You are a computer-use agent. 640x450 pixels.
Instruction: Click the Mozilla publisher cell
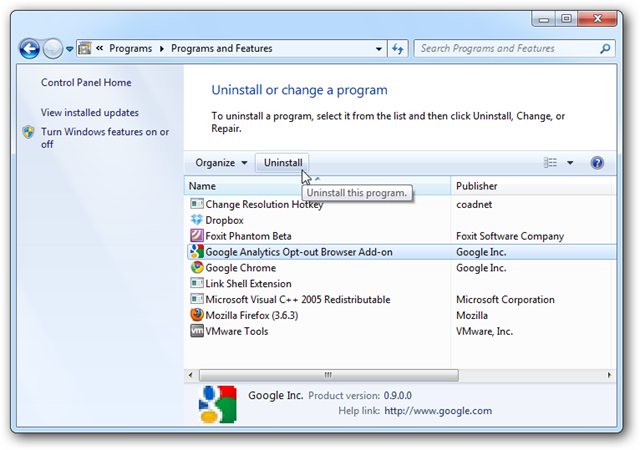[x=472, y=315]
